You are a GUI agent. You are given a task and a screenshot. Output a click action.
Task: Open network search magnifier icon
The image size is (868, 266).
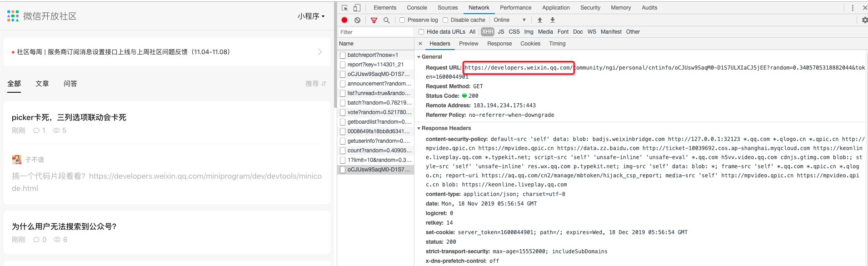[x=387, y=20]
